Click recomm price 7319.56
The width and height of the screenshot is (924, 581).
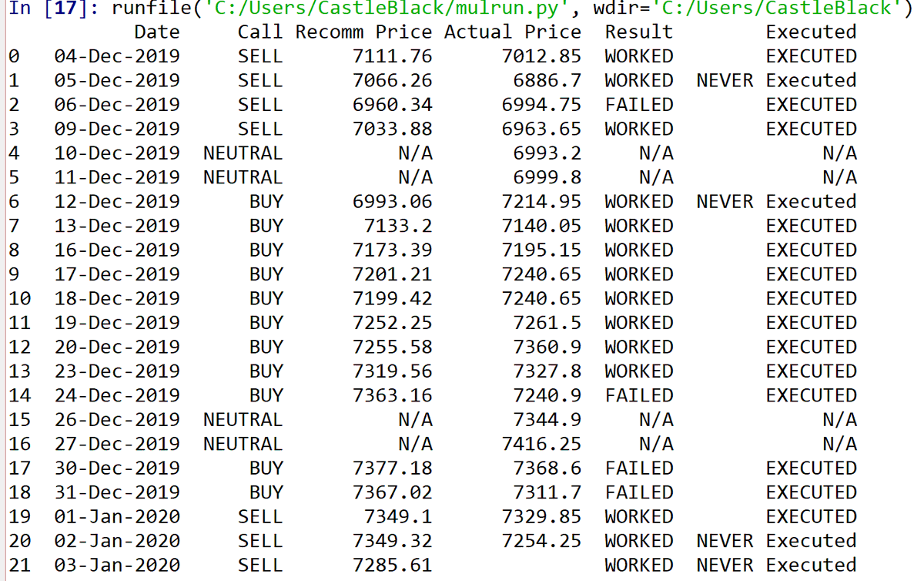(393, 371)
